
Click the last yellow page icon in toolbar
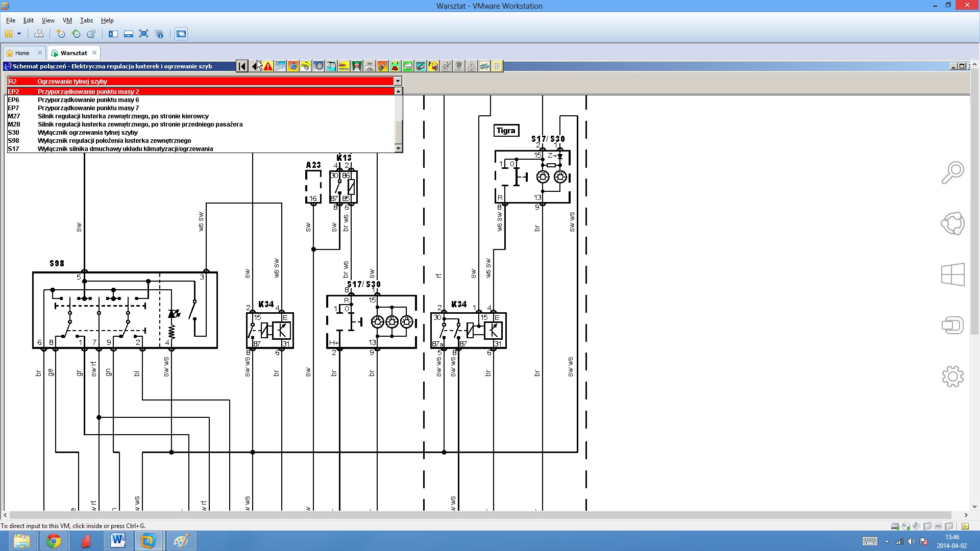(497, 66)
